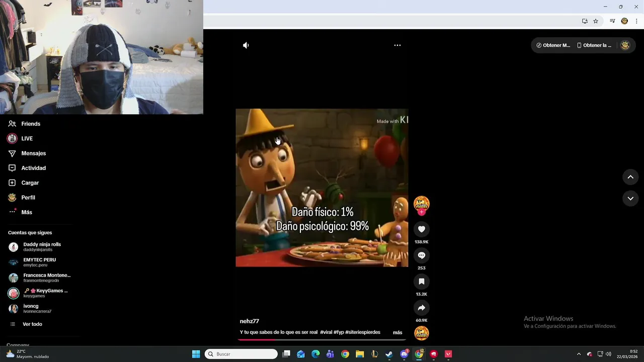Open Outlook from taskbar
644x362 pixels.
tap(301, 354)
